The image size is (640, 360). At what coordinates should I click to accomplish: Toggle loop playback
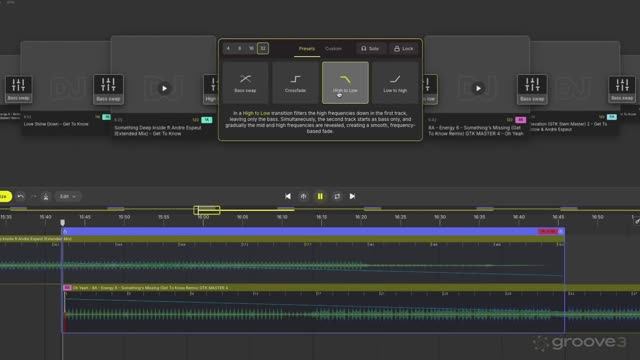point(337,196)
